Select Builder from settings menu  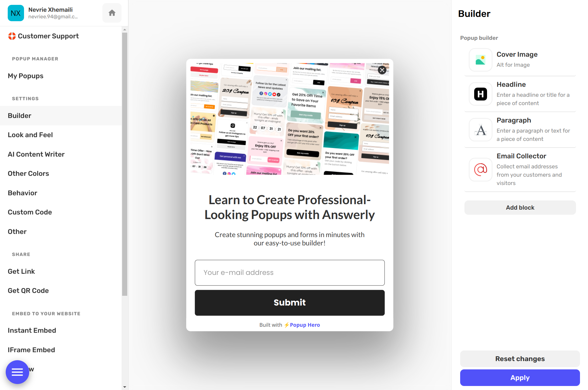(19, 115)
